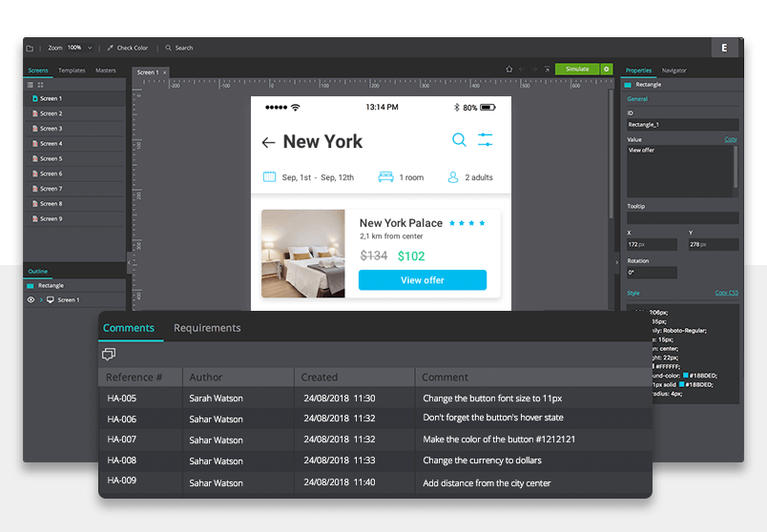Select Screen 6 in the screens list
Screen dimensions: 767x532
[x=74, y=174]
